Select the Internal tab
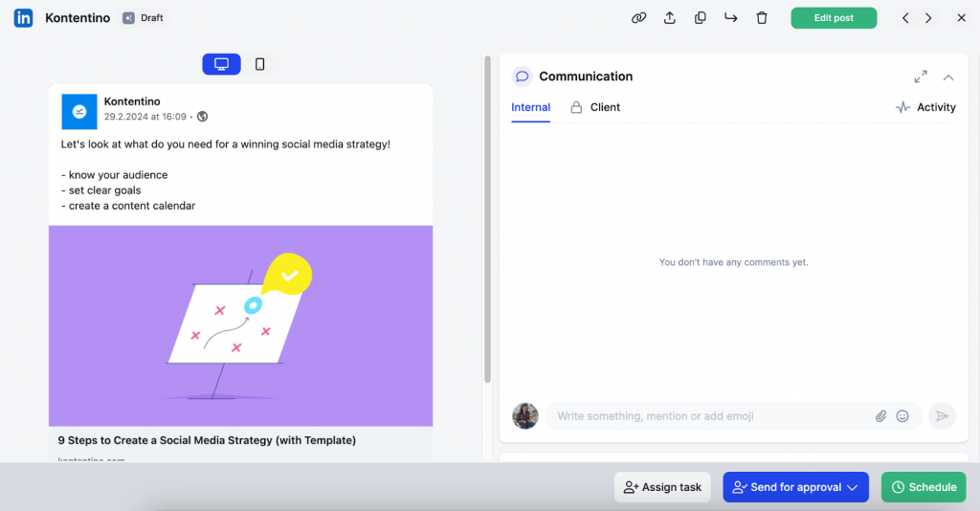Image resolution: width=980 pixels, height=511 pixels. point(530,107)
